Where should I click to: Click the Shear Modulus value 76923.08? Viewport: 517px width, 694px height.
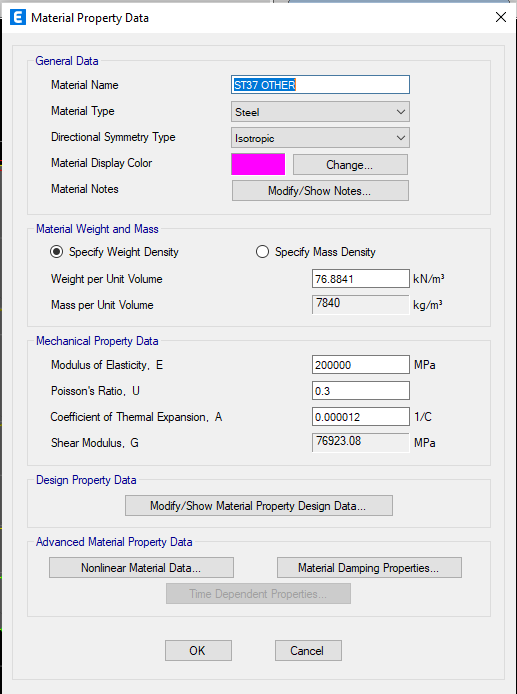(x=360, y=442)
